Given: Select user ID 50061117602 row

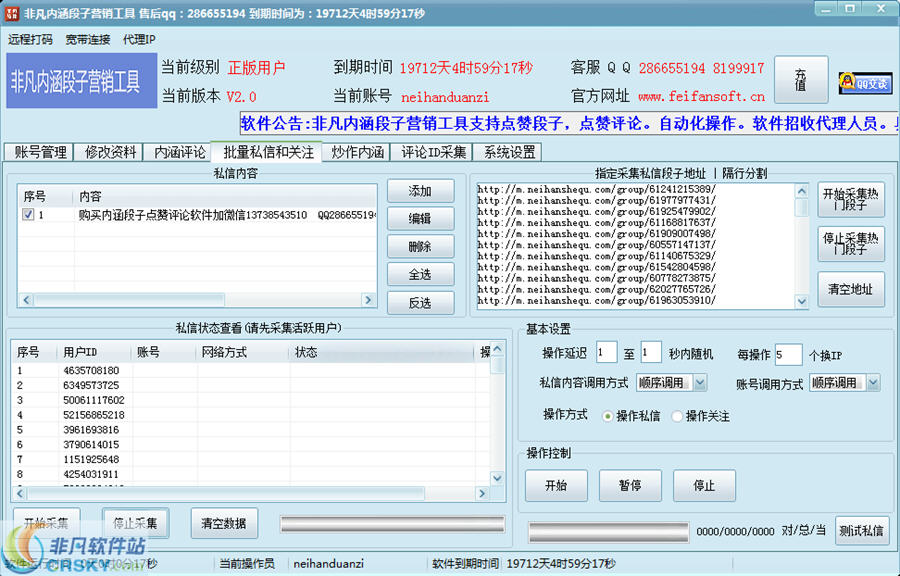Looking at the screenshot, I should tap(251, 400).
